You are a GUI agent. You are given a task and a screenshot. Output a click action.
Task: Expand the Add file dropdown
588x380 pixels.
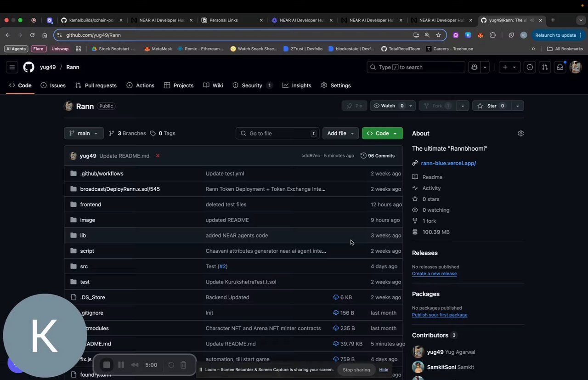[x=340, y=133]
